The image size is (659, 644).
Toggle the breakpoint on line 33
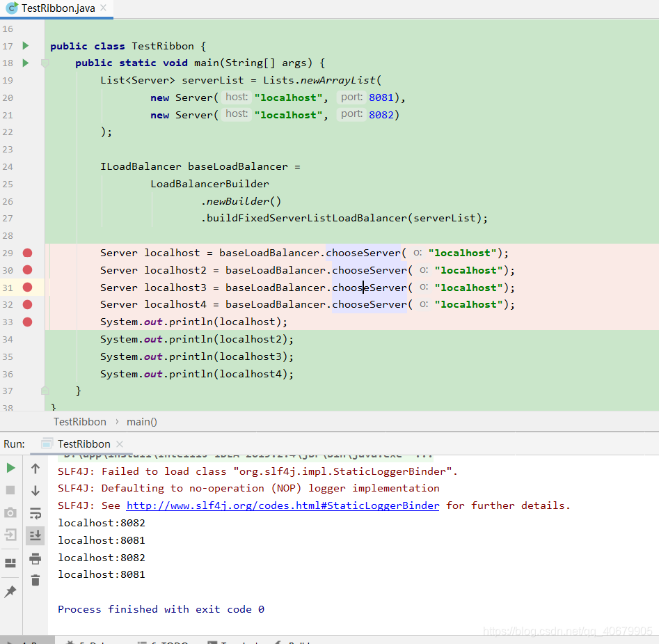click(27, 322)
